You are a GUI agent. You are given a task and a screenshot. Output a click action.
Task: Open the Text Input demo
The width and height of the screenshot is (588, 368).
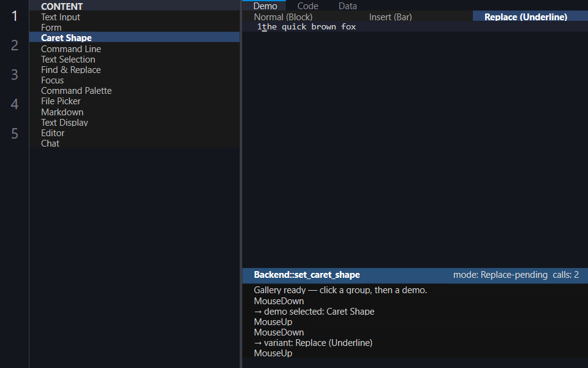point(134,17)
